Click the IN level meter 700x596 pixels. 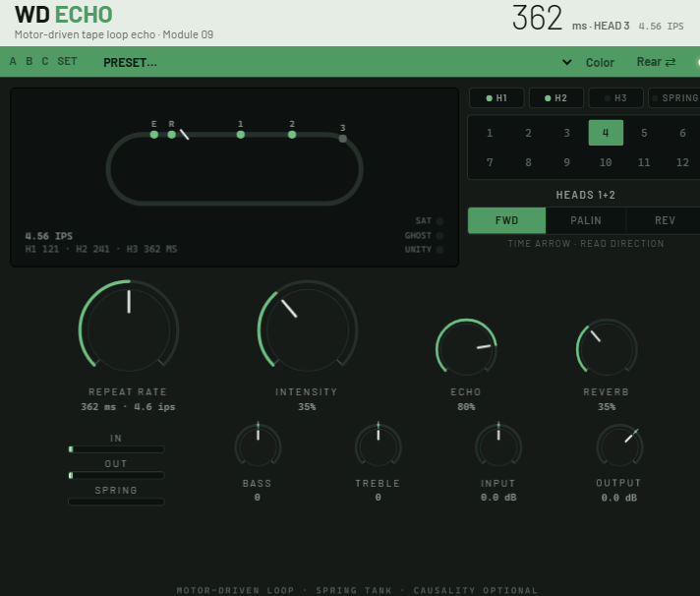click(x=116, y=449)
